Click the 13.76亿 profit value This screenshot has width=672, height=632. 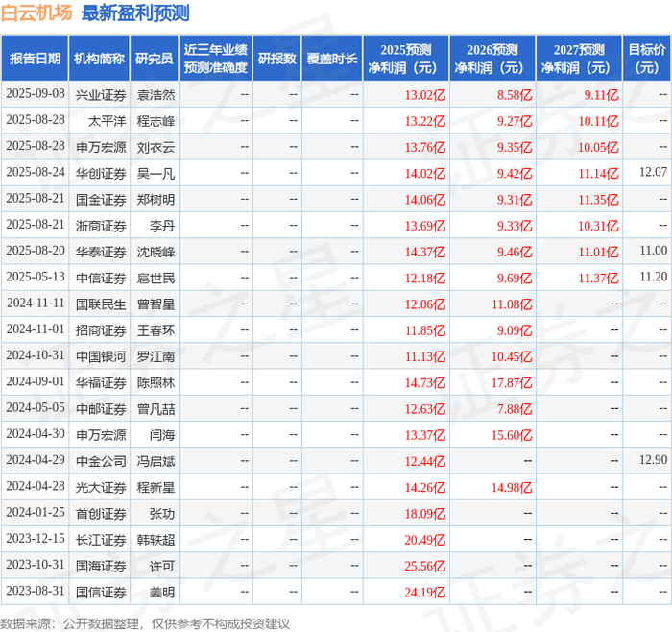tap(425, 147)
